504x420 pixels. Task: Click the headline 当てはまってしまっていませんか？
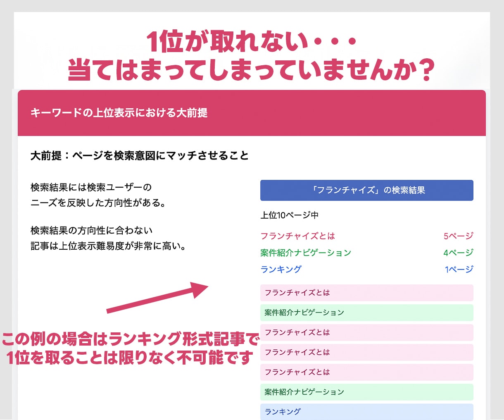tap(252, 69)
